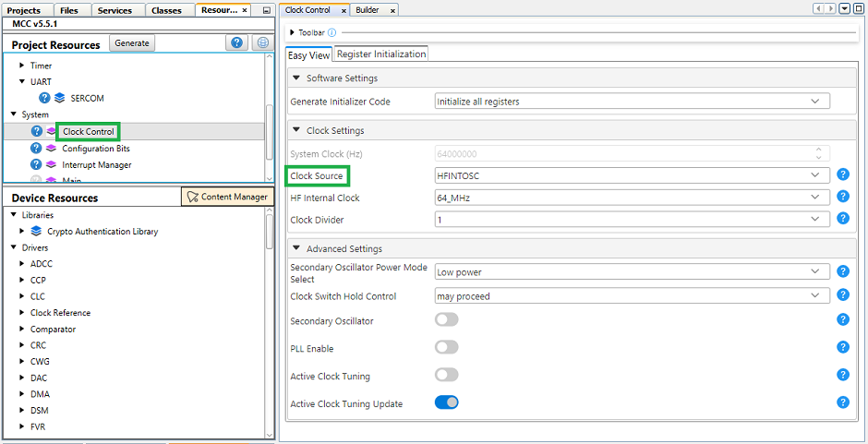
Task: Collapse the Advanced Settings section
Action: 297,248
